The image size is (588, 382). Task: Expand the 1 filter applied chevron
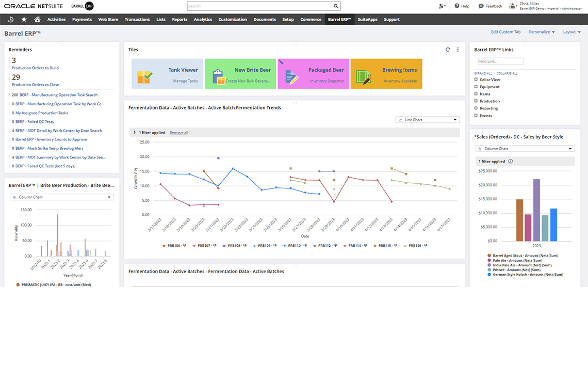(x=135, y=133)
